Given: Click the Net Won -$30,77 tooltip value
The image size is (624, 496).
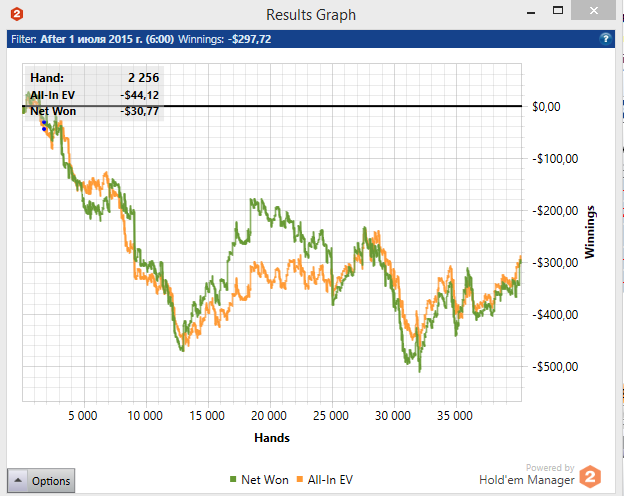Looking at the screenshot, I should pyautogui.click(x=139, y=111).
